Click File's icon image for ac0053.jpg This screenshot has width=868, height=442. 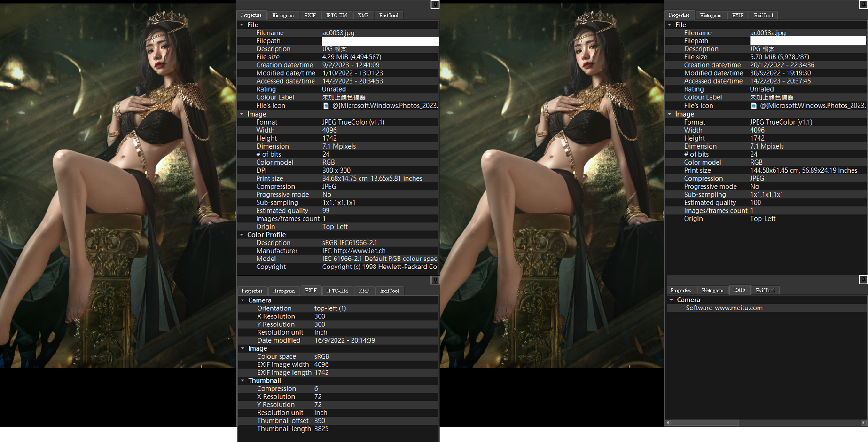point(326,106)
